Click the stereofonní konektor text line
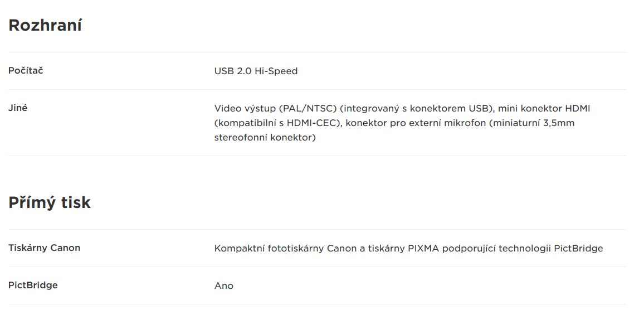Viewport: 644px width, 334px height. [x=265, y=137]
